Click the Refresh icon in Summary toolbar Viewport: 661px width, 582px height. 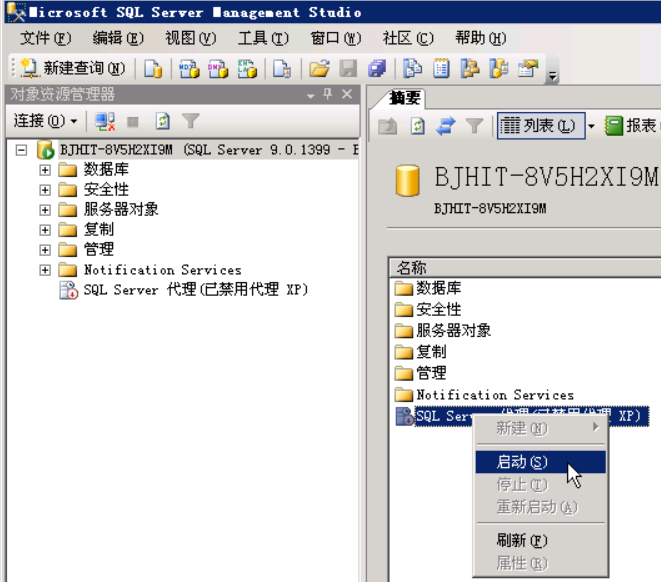click(x=417, y=126)
